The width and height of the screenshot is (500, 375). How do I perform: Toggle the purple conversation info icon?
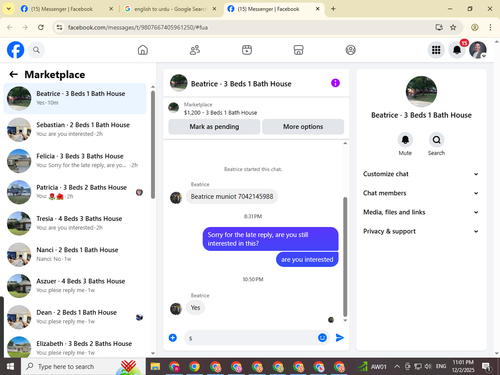[335, 83]
